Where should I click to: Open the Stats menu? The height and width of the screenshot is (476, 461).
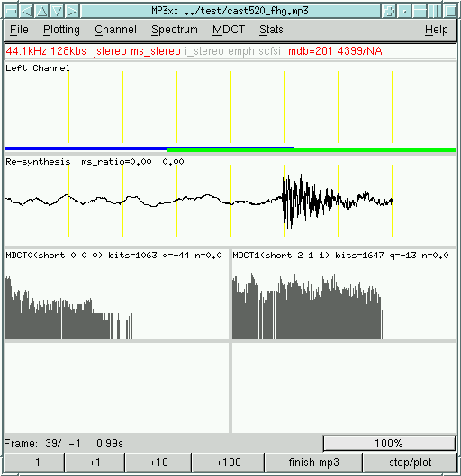(x=271, y=30)
